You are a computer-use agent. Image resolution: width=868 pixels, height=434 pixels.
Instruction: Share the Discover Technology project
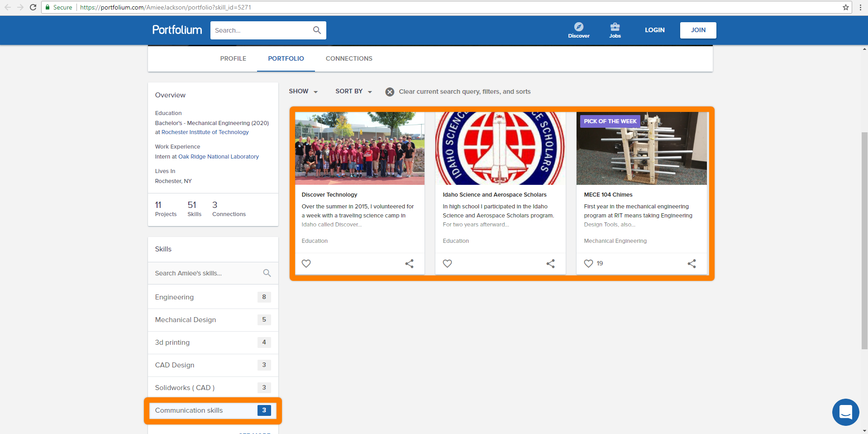point(410,264)
